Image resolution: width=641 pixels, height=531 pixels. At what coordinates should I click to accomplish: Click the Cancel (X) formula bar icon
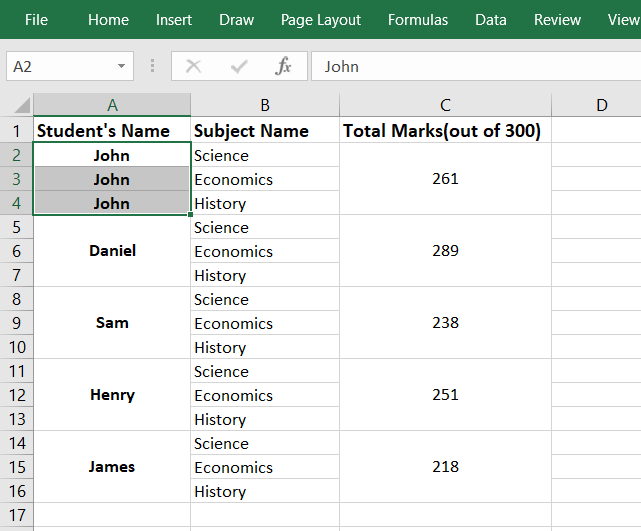pyautogui.click(x=194, y=66)
